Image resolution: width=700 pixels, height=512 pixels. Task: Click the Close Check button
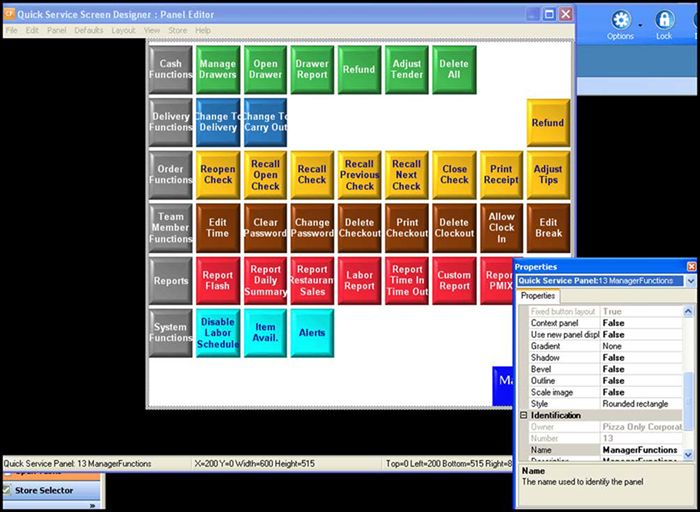(454, 175)
